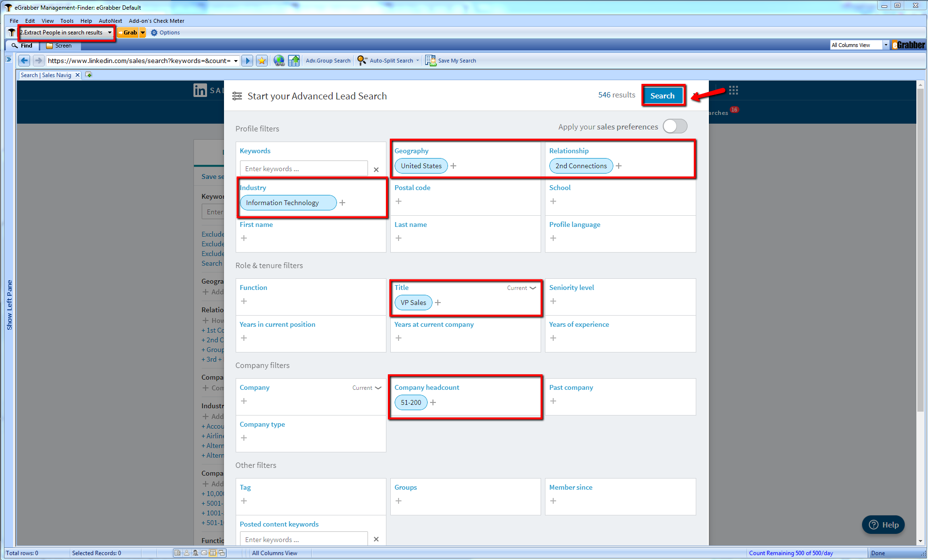Click the status bar dark person icon
Viewport: 928px width, 560px height.
(x=195, y=553)
